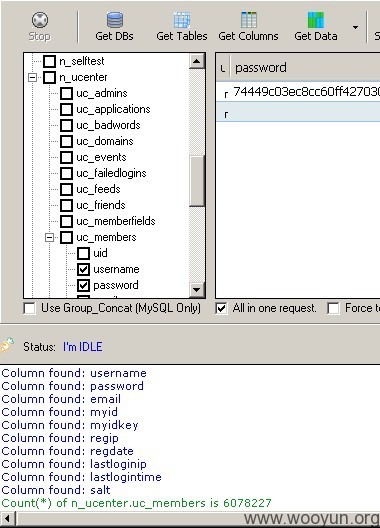The height and width of the screenshot is (528, 380).
Task: Collapse the n_ucenter tree node
Action: 33,77
